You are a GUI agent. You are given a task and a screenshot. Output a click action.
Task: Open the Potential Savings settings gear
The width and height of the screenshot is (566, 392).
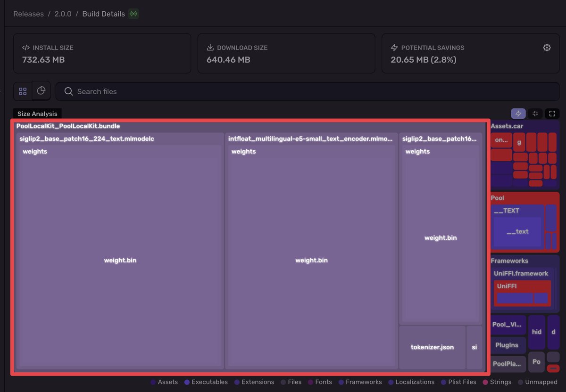pyautogui.click(x=547, y=48)
